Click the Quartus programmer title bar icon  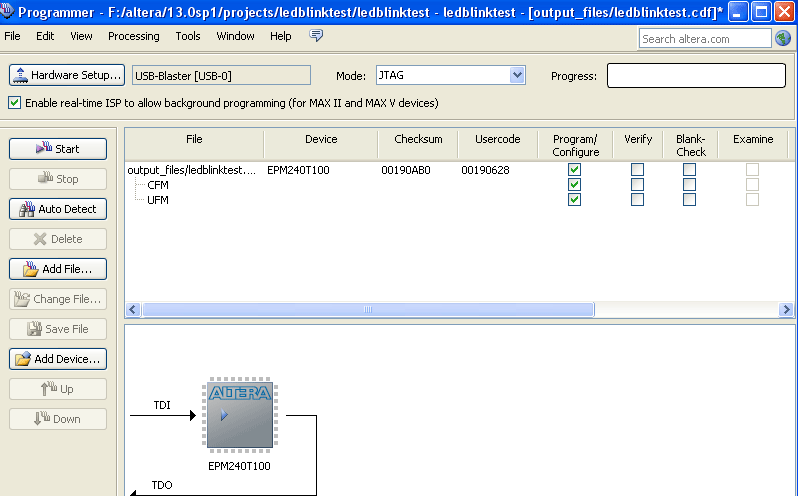coord(7,10)
